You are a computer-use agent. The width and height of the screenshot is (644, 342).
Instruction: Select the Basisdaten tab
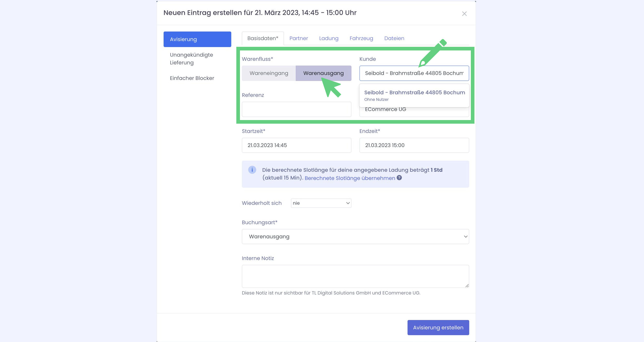point(262,38)
